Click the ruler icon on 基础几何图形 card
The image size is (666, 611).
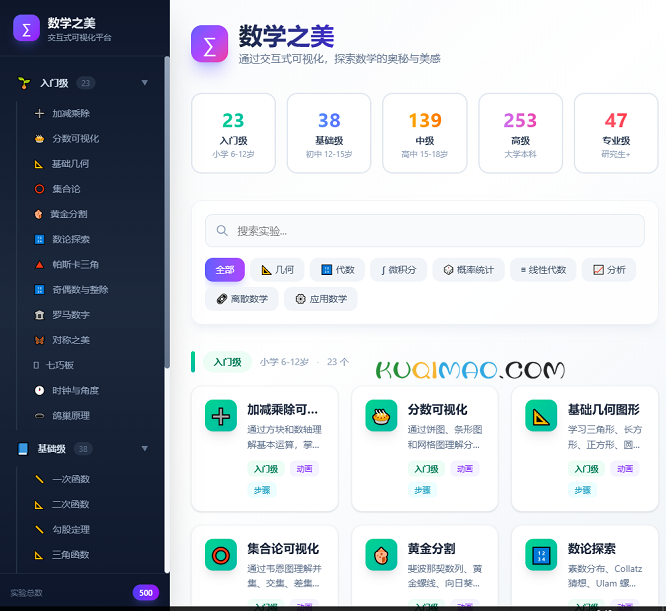(x=541, y=416)
